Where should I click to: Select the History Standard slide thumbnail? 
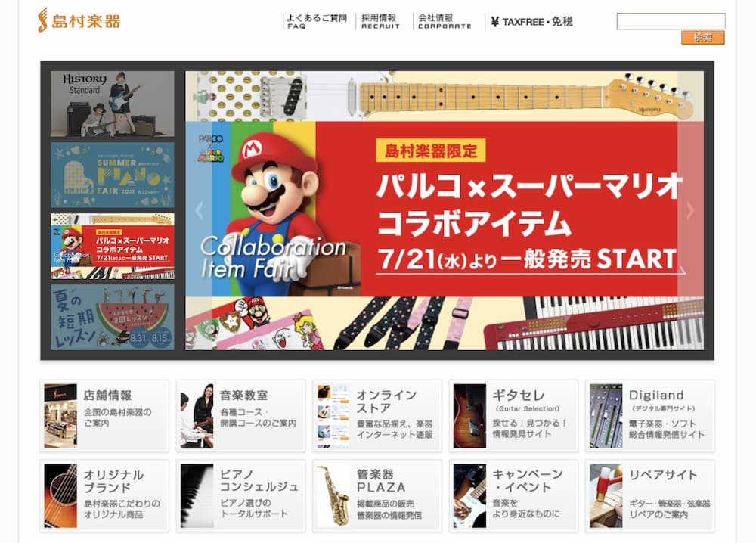[x=113, y=104]
